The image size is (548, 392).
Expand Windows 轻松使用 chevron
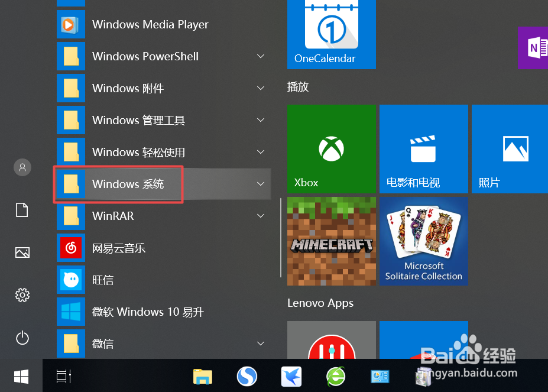[260, 152]
